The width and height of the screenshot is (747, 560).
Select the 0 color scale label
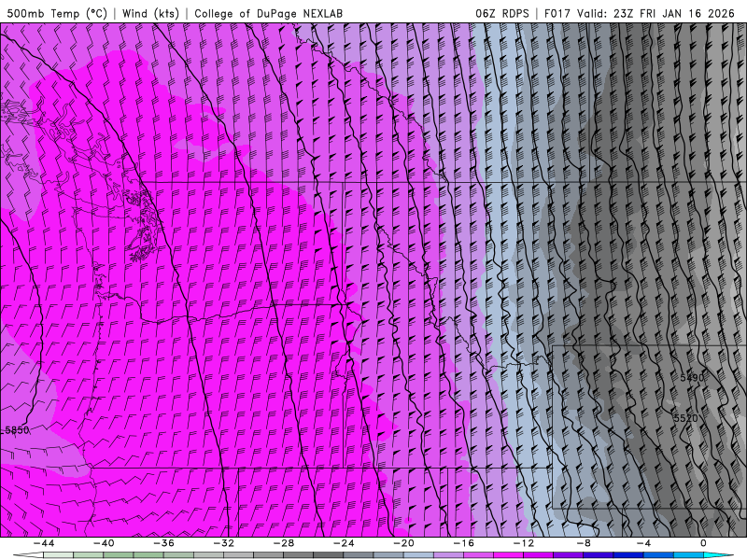(703, 543)
